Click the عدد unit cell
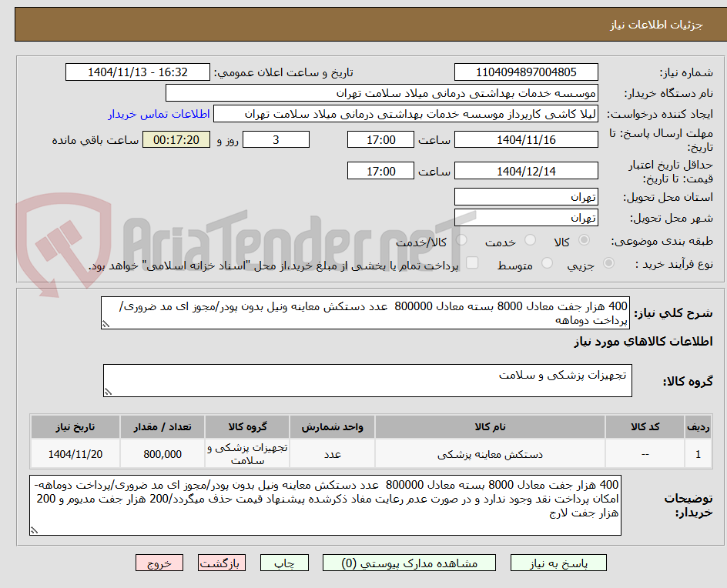 tap(333, 454)
